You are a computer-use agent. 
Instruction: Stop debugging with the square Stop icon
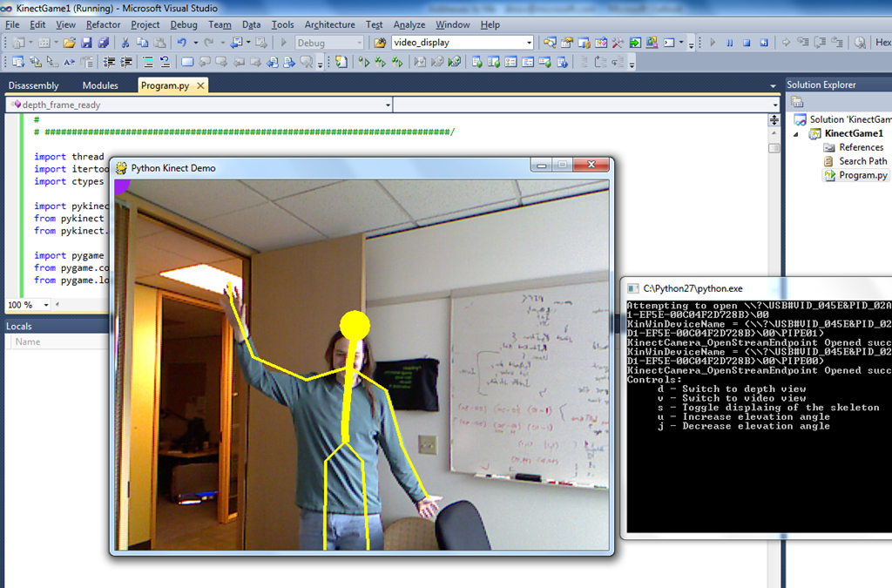[747, 43]
